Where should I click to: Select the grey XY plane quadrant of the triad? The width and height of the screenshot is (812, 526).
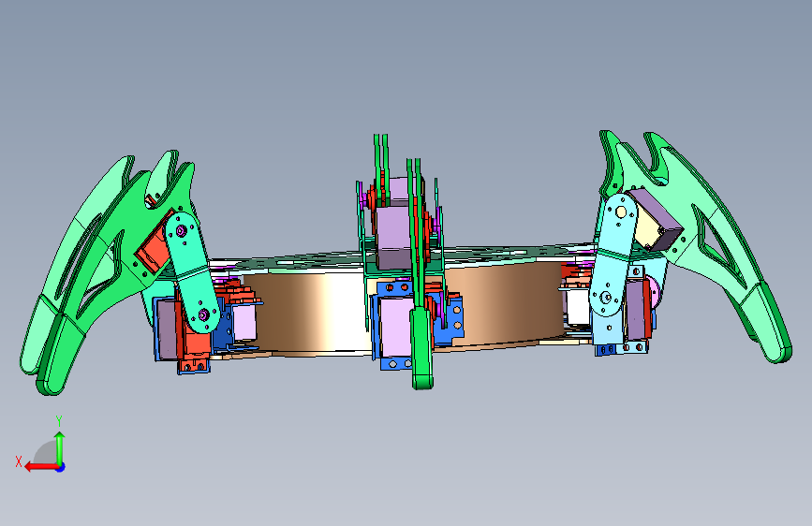(46, 453)
